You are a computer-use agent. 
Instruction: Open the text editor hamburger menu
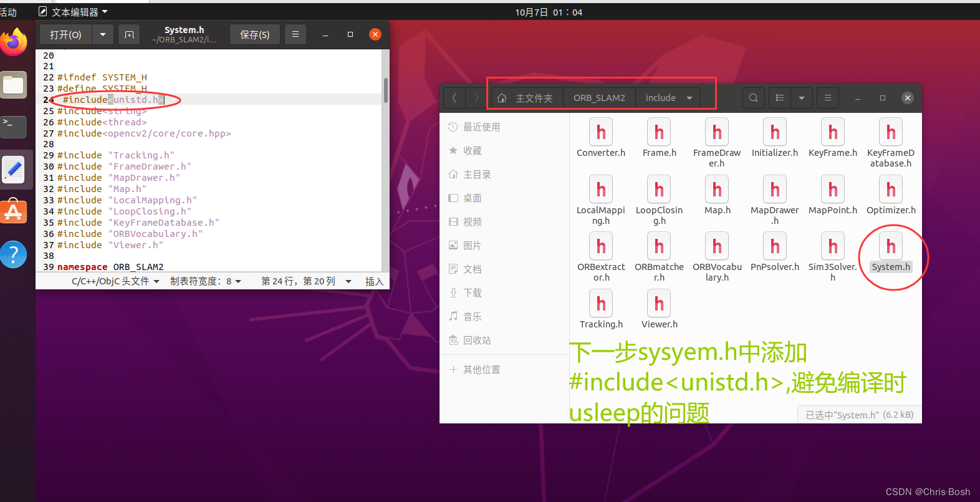pos(295,35)
